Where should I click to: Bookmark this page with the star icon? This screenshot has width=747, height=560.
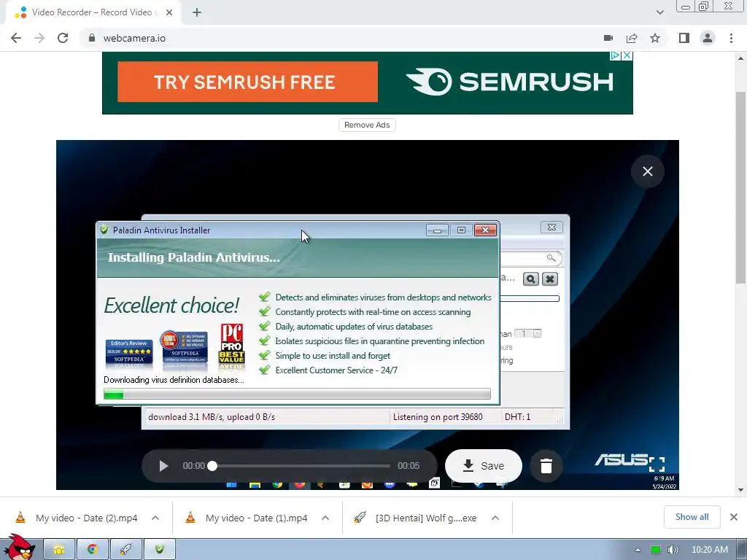[655, 38]
